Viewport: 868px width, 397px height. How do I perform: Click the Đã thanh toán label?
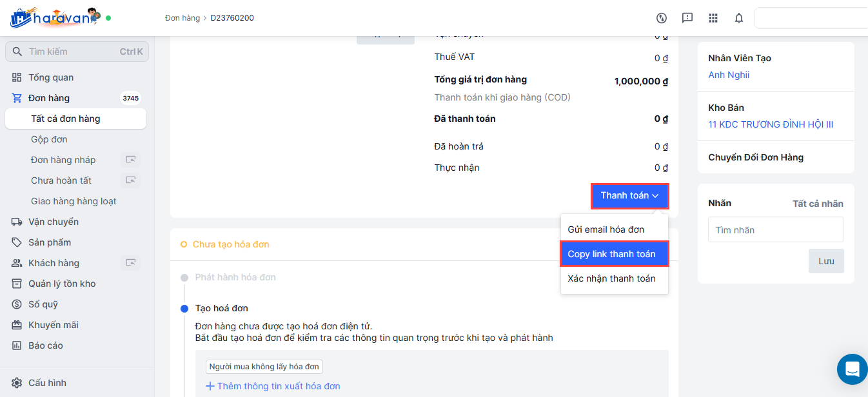click(465, 119)
